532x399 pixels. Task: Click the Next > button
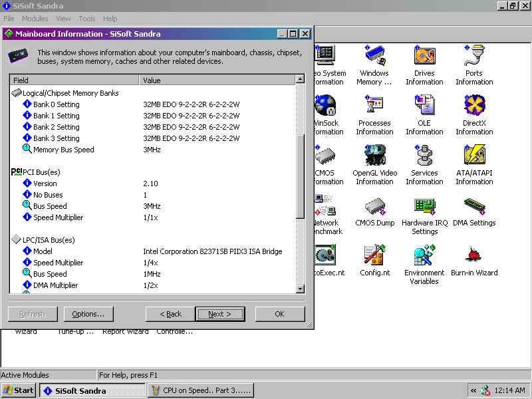coord(219,314)
